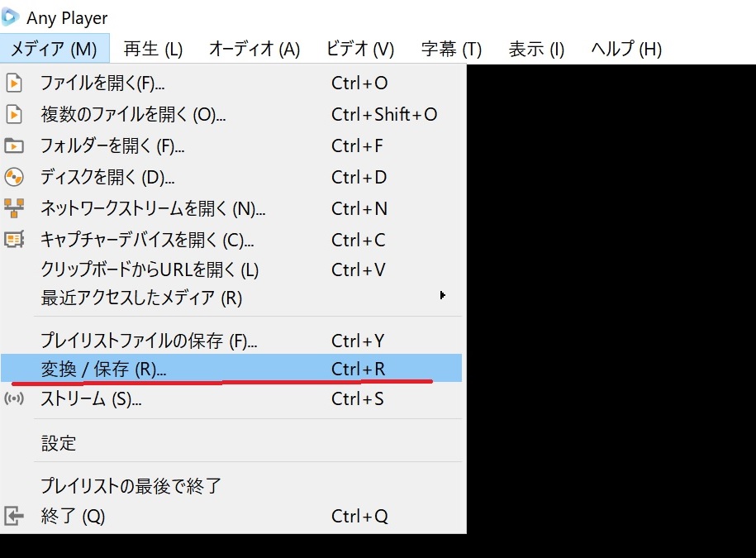Click the disc icon beside ディスクを開く (D)
The image size is (756, 558).
14,177
